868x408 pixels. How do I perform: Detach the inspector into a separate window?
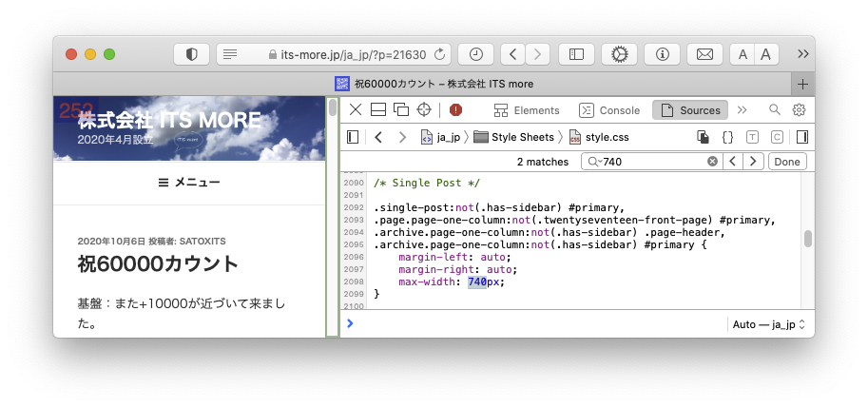[401, 110]
